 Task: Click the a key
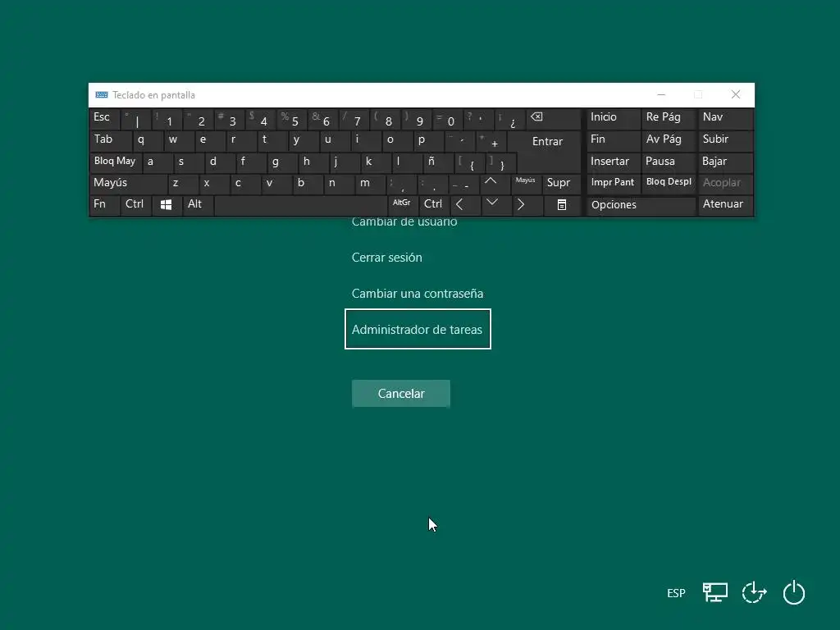point(157,162)
